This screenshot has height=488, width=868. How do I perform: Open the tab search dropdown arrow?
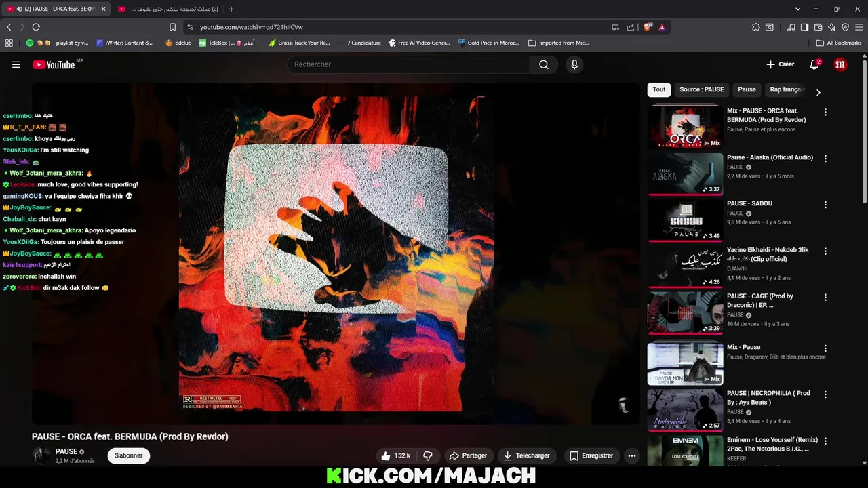pyautogui.click(x=797, y=9)
